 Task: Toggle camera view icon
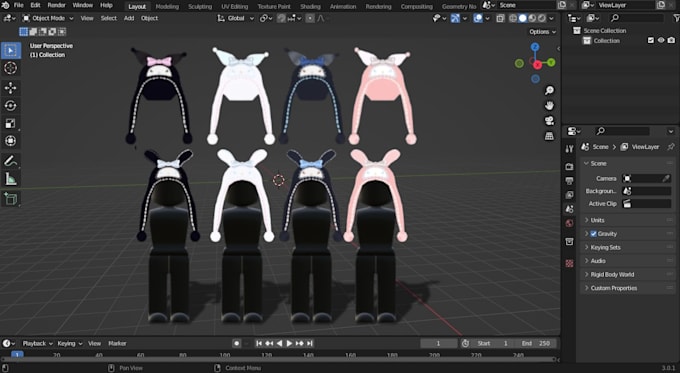click(549, 121)
